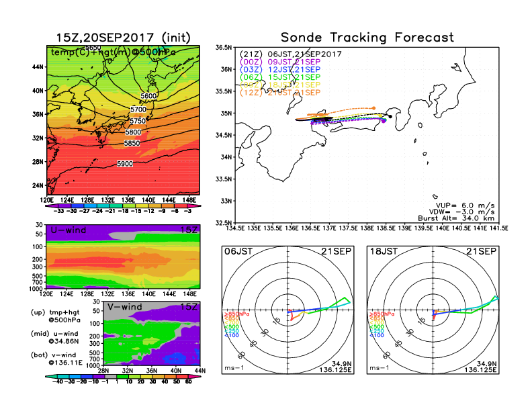
Task: Click '15Z' timestamp in the U-wind panel
Action: coord(188,230)
